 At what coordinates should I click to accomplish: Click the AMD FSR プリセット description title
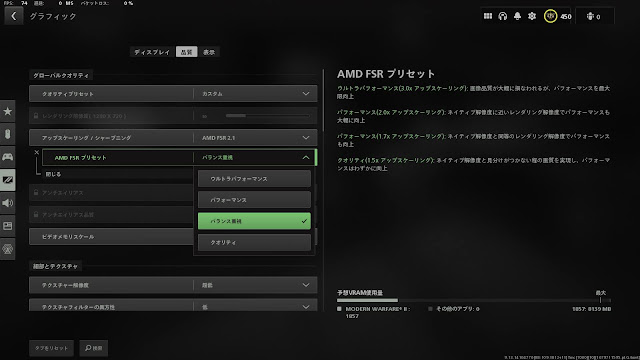[x=386, y=74]
